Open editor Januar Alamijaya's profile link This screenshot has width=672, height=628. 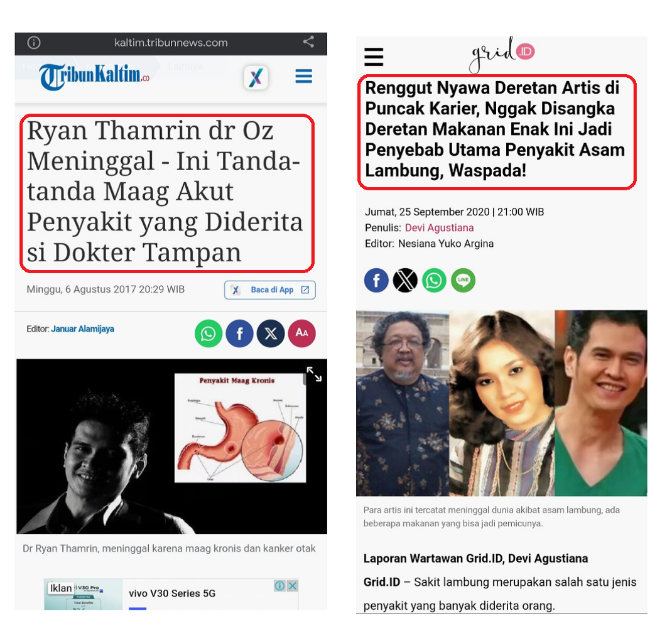click(83, 329)
